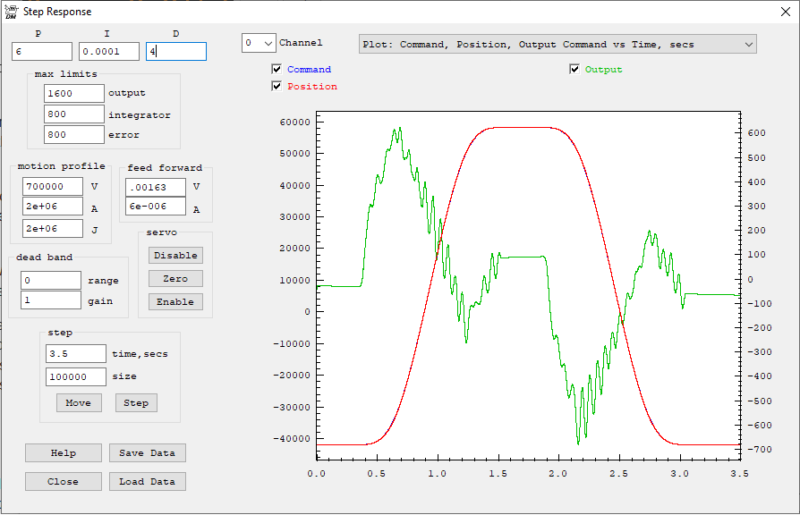800x532 pixels.
Task: Start a Step with the Step button
Action: pos(136,402)
